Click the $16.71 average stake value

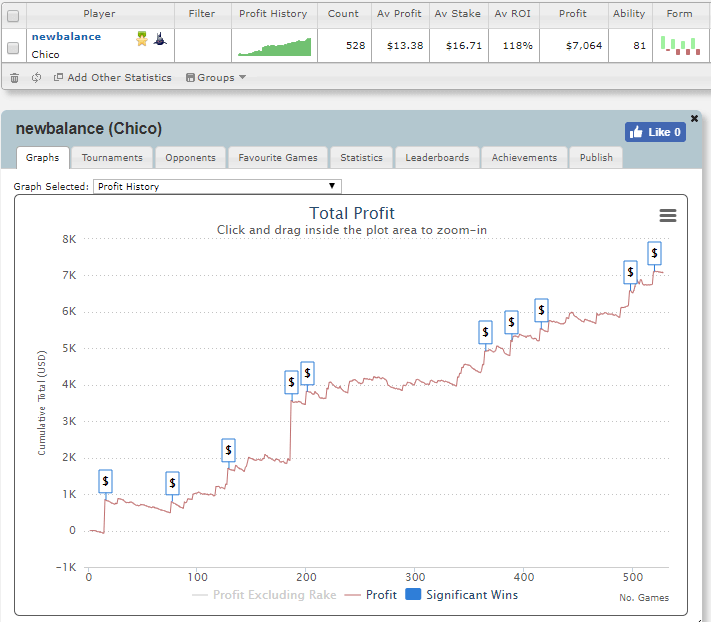(x=464, y=46)
